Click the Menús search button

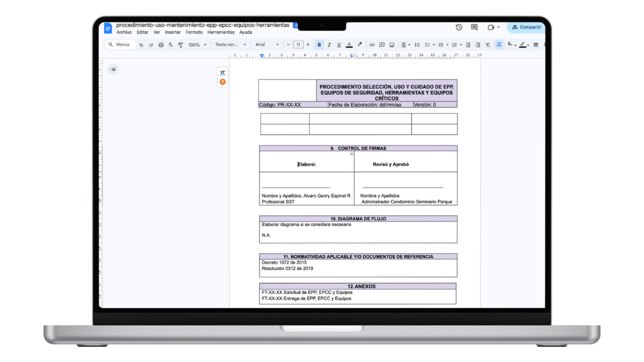[119, 45]
